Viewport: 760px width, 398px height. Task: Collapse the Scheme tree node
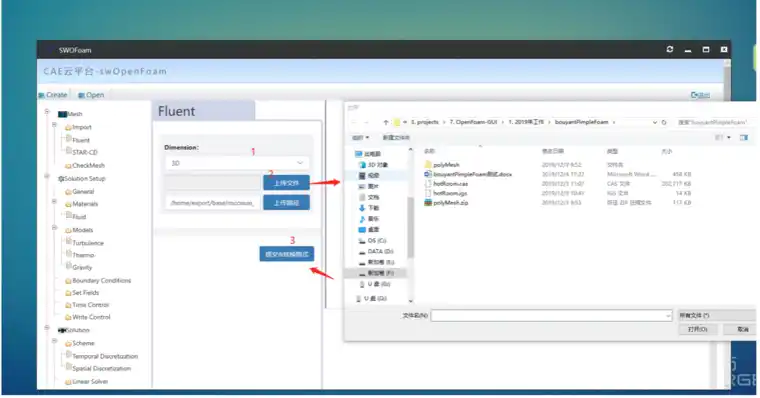[54, 341]
